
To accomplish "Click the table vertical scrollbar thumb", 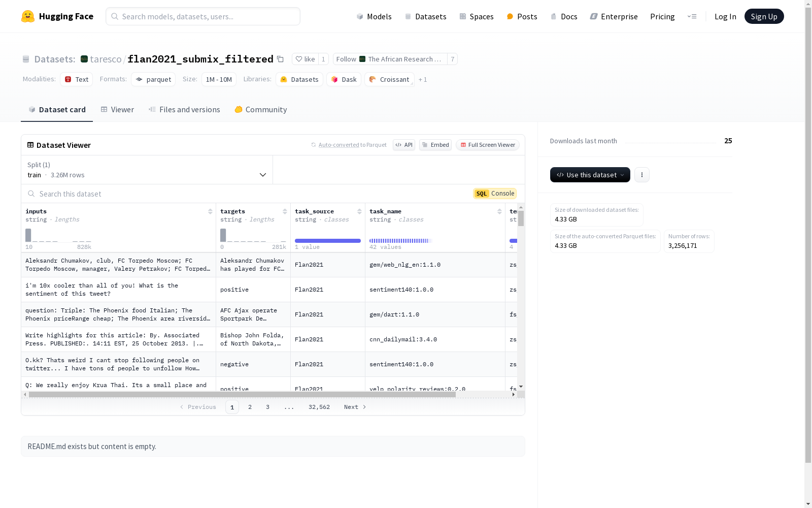I will 521,218.
